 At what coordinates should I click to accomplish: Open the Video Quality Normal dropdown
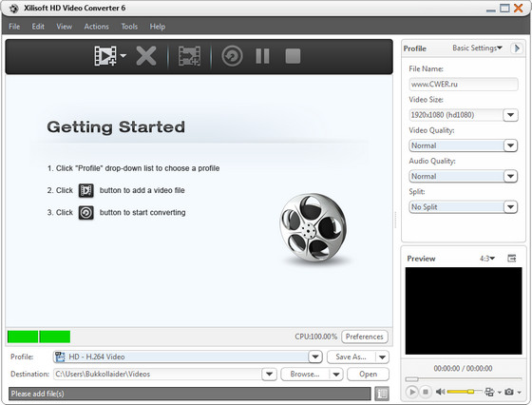tap(464, 145)
